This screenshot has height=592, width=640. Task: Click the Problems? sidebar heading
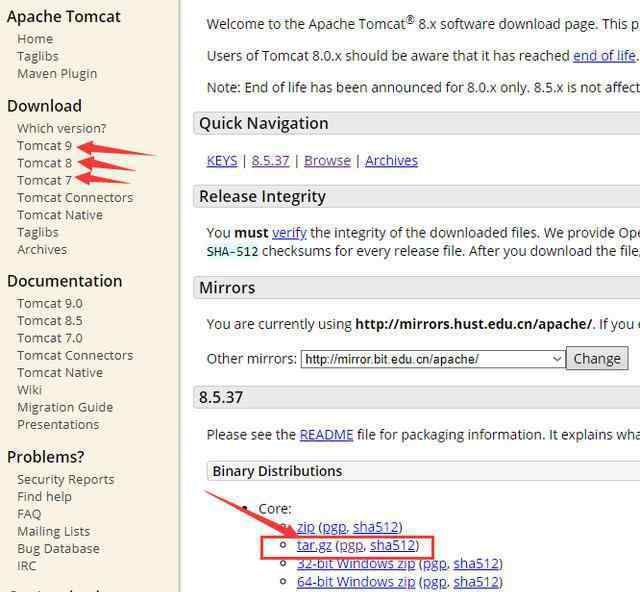click(46, 457)
